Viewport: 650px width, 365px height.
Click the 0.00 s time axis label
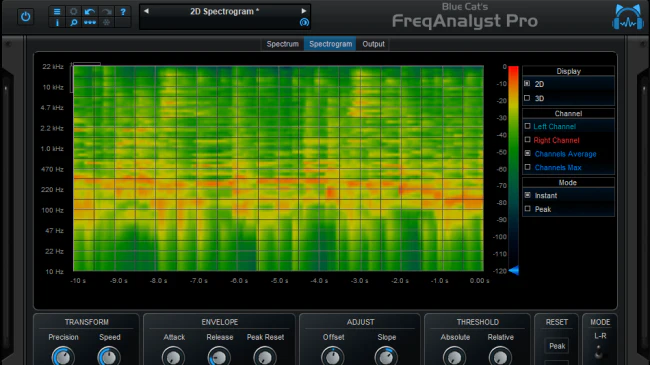[x=480, y=281]
